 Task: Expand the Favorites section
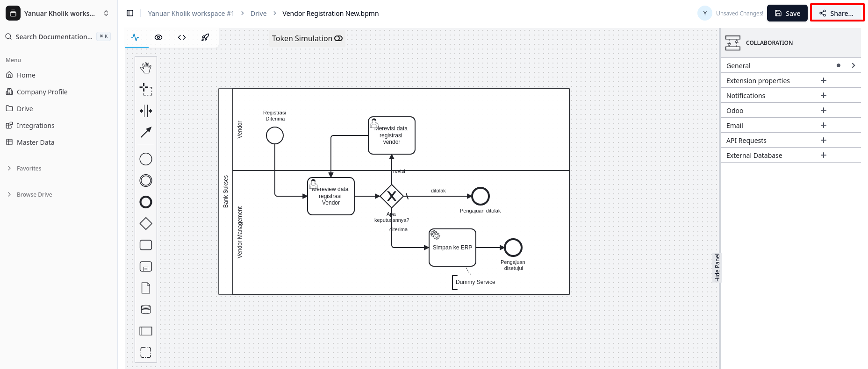(x=29, y=168)
